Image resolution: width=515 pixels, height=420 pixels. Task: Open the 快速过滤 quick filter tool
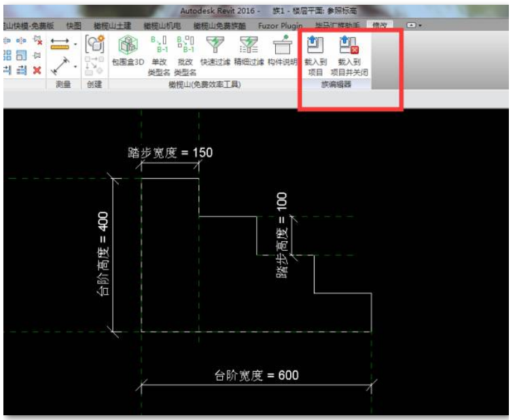[215, 50]
